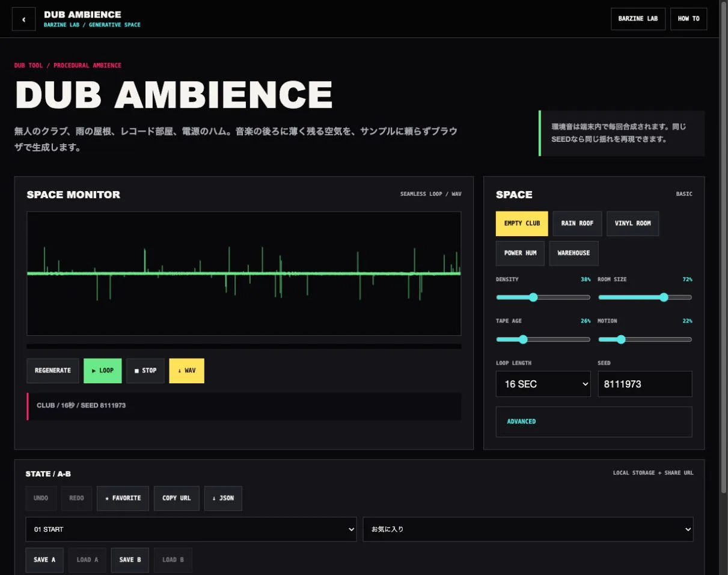
Task: Click the REGENERATE button
Action: click(x=53, y=371)
